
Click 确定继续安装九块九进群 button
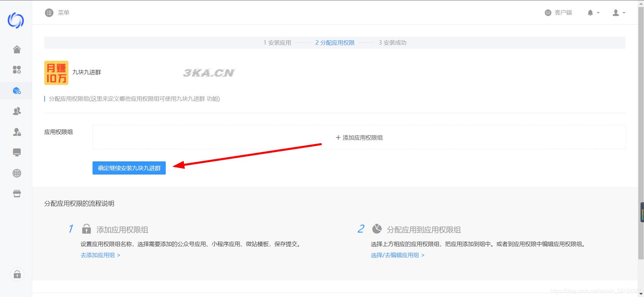click(129, 168)
